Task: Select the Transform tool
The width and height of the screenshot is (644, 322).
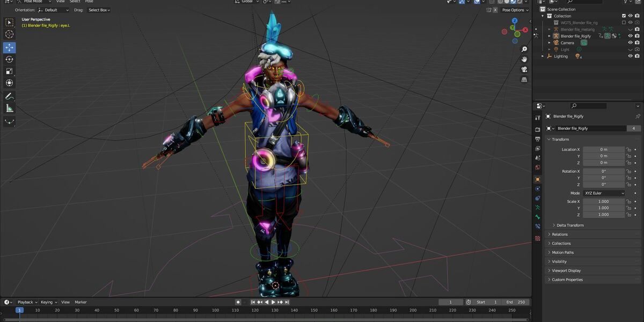Action: point(9,83)
